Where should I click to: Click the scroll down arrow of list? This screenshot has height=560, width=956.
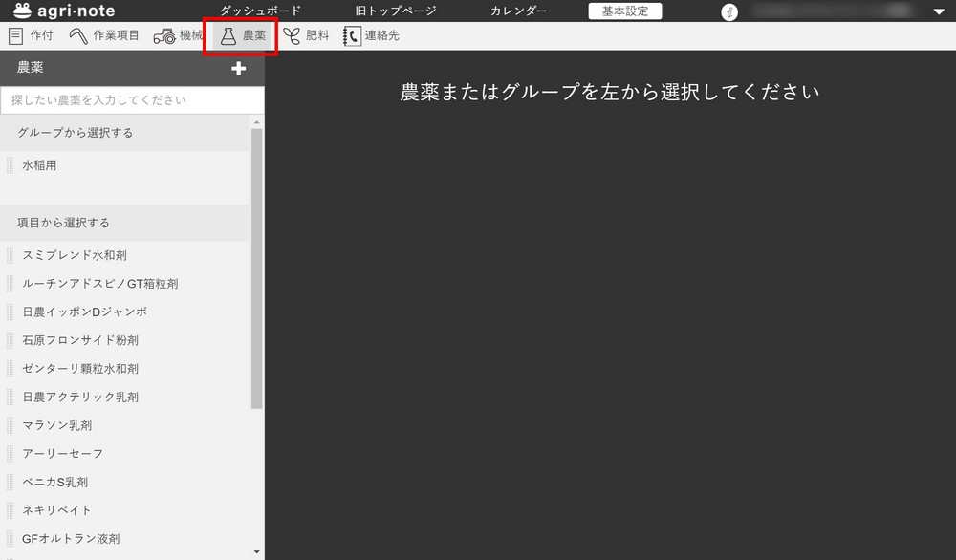(x=256, y=551)
